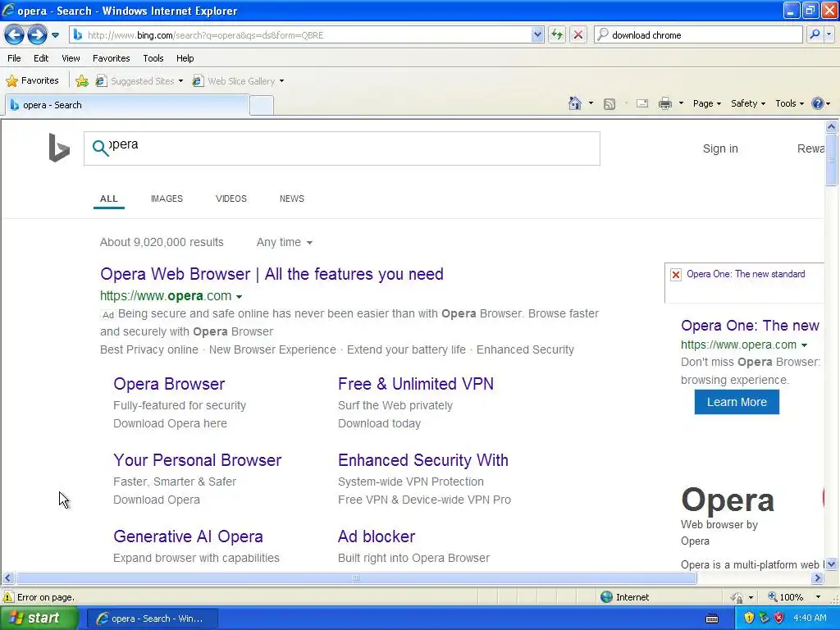The image size is (840, 630).
Task: Select the 'opera - Search' tab
Action: coord(127,105)
